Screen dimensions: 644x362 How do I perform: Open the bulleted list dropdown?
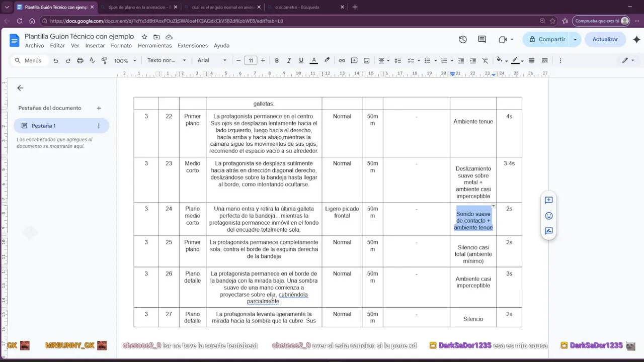[x=431, y=60]
